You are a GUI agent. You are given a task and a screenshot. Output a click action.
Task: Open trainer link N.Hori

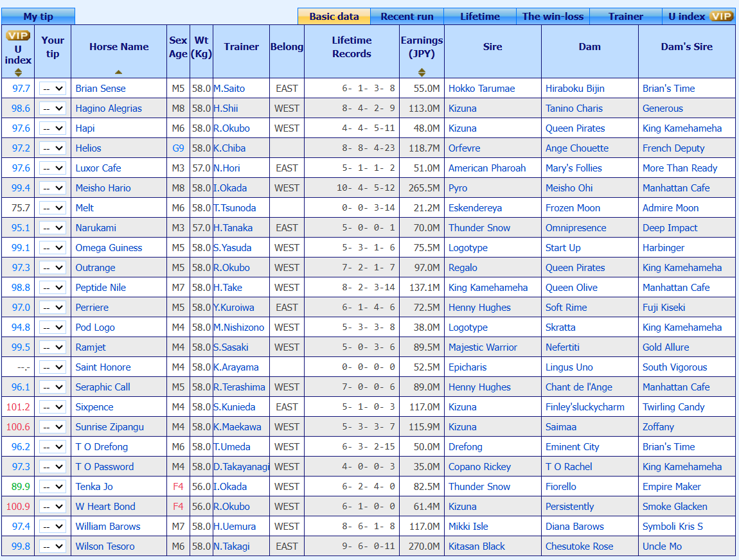pyautogui.click(x=227, y=168)
